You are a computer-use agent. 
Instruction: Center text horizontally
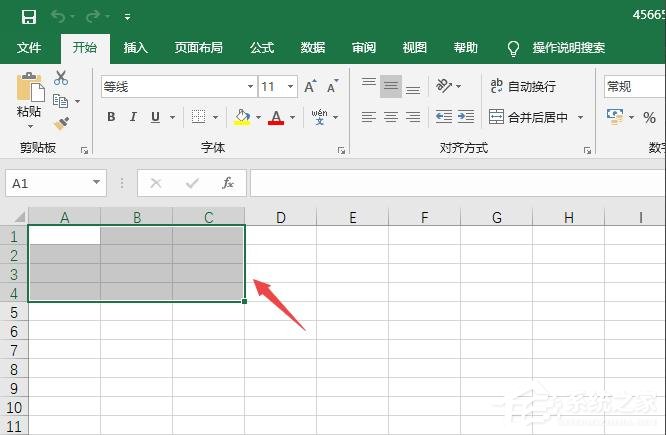pos(391,117)
